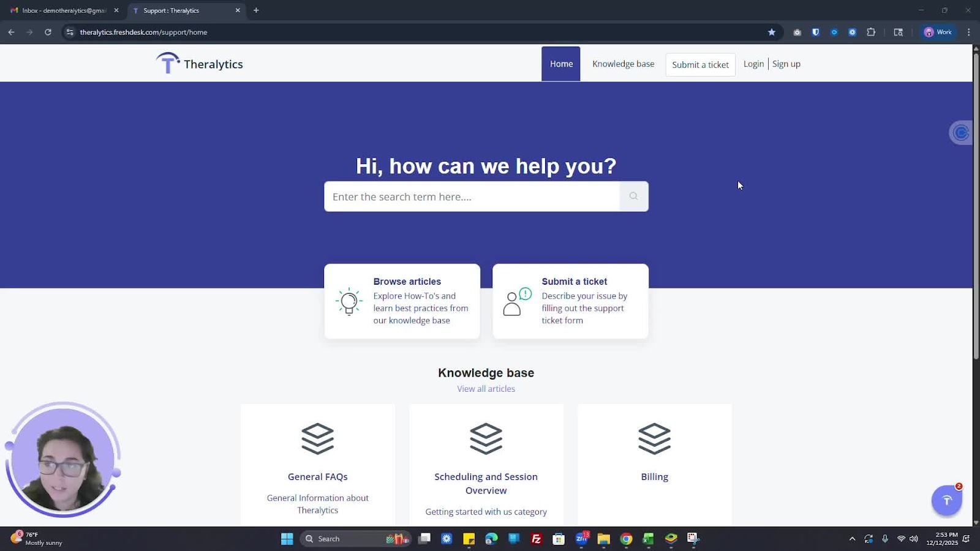The width and height of the screenshot is (980, 551).
Task: Open File Explorer from the taskbar
Action: pyautogui.click(x=603, y=539)
